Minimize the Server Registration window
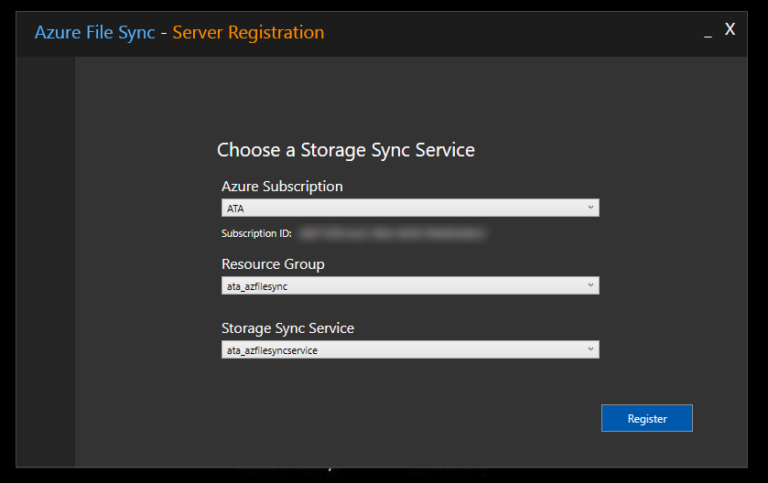The width and height of the screenshot is (768, 483). click(x=708, y=32)
